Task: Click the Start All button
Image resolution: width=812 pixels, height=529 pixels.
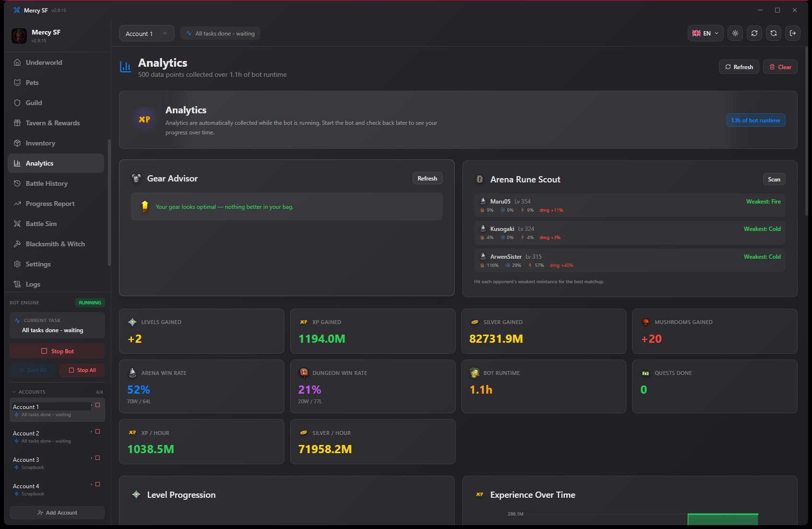Action: tap(33, 370)
